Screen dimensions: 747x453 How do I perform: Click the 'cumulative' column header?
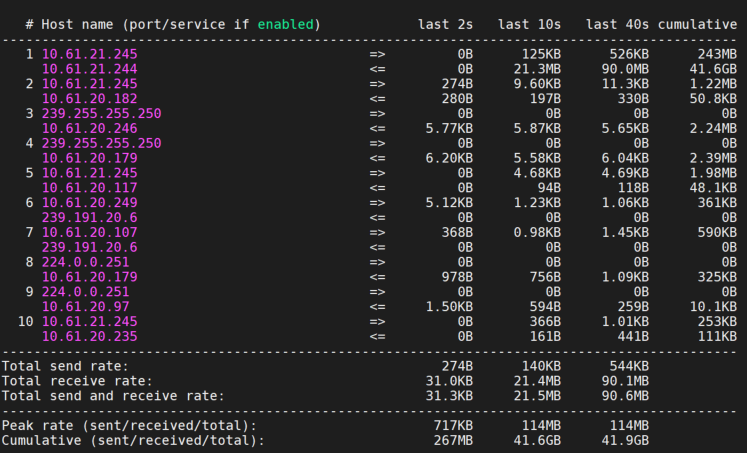(697, 24)
